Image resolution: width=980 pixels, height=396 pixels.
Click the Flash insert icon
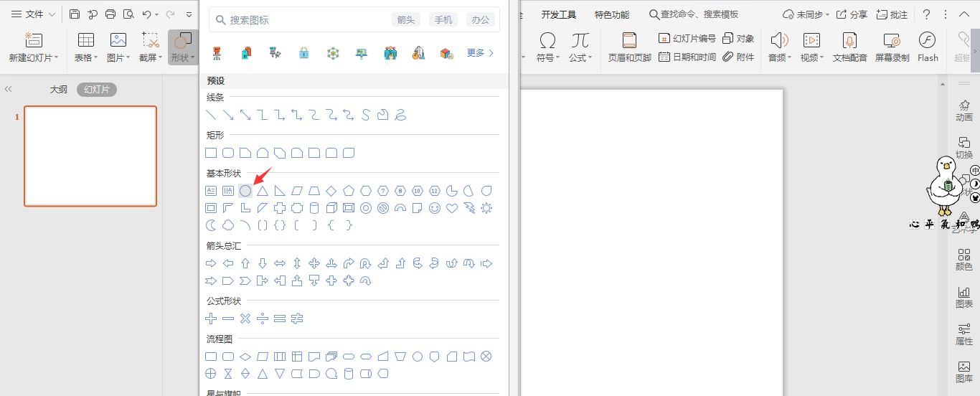click(x=927, y=47)
